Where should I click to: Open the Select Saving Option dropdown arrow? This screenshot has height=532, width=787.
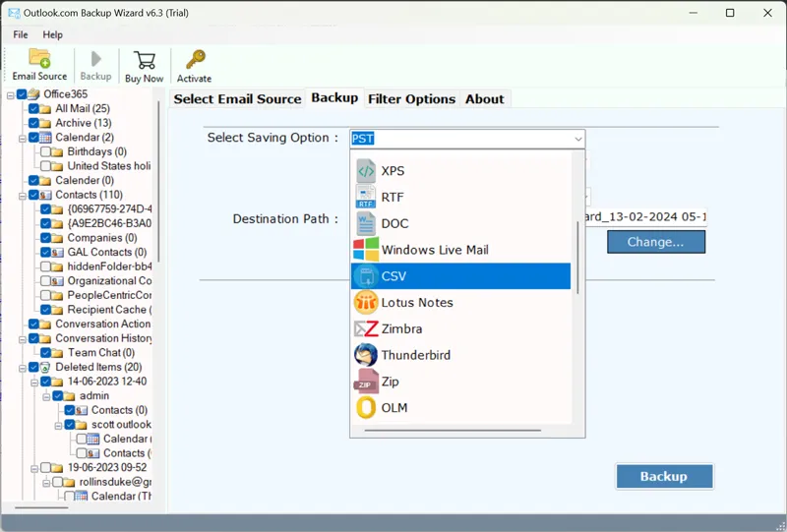[575, 139]
